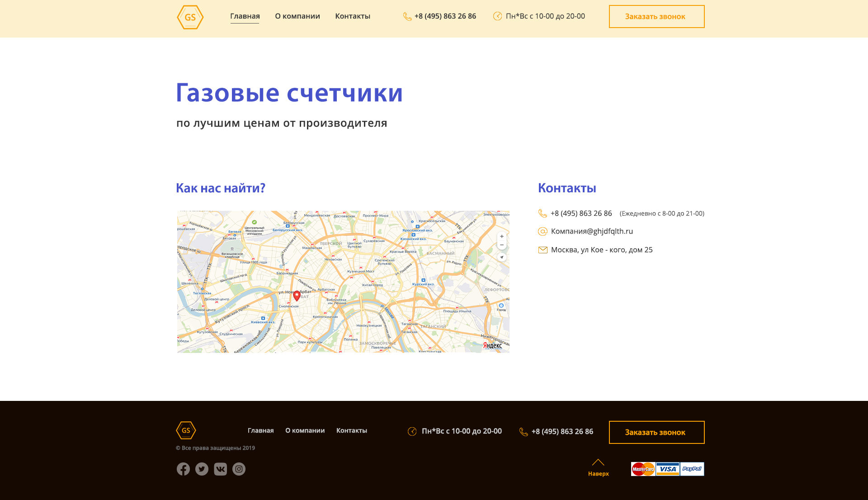This screenshot has height=500, width=868.
Task: Open the О компании page
Action: coord(297,16)
